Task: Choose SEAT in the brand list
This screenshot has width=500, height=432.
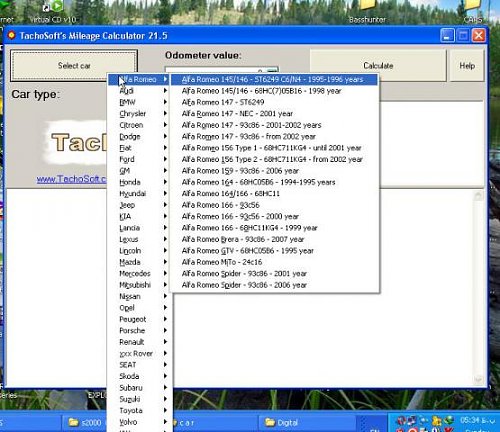Action: click(140, 365)
